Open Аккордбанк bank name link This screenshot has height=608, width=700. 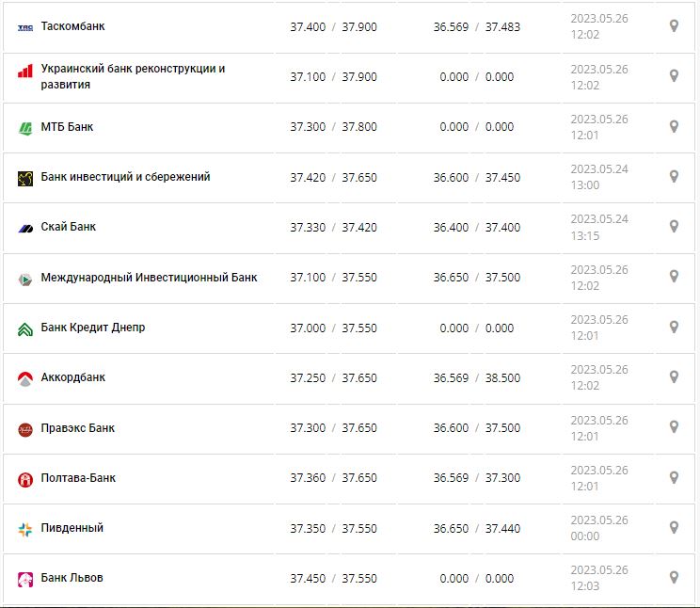pyautogui.click(x=73, y=377)
